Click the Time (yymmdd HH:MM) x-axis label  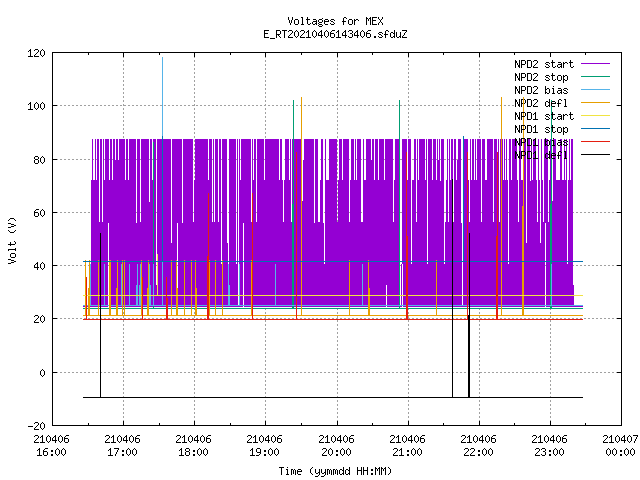[335, 471]
